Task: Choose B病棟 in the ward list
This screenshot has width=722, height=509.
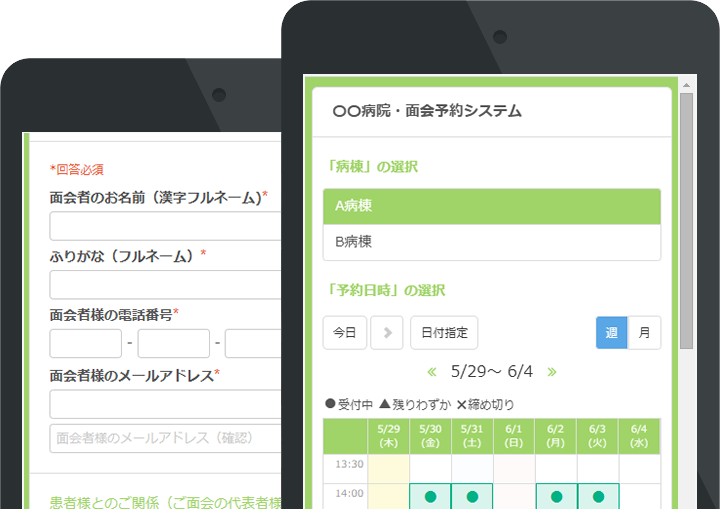Action: point(491,242)
